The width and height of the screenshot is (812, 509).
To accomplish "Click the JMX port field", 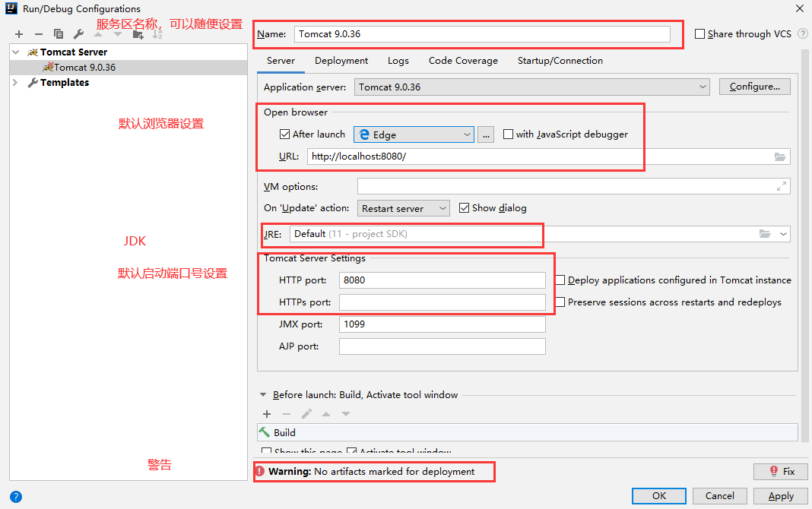I will (x=442, y=324).
